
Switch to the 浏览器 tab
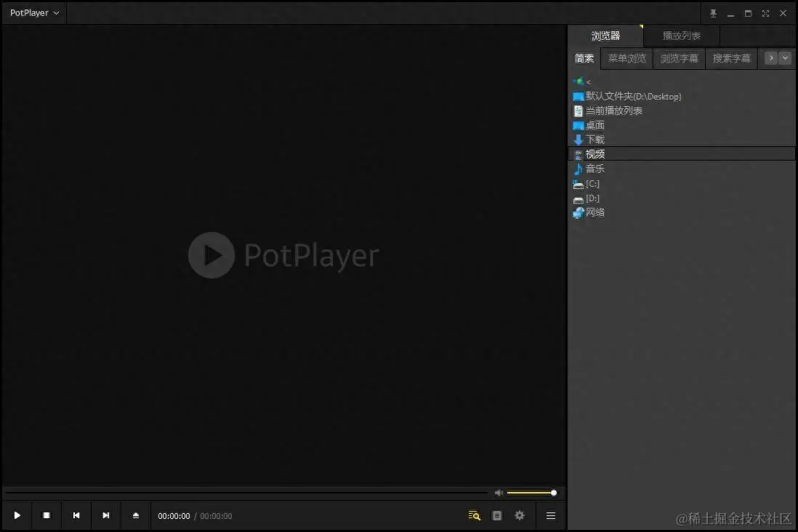(x=605, y=36)
